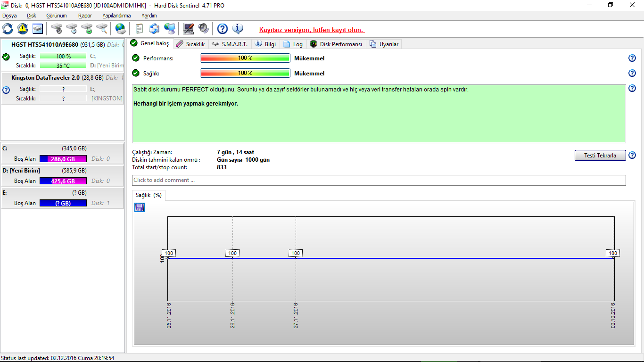Switch to the S.M.A.R.T. tab
Screen dimensions: 644x362
tap(230, 44)
